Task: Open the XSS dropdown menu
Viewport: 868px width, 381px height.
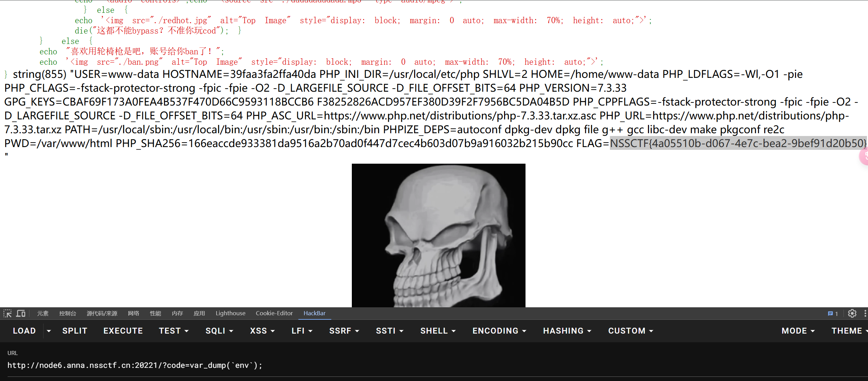Action: 262,331
